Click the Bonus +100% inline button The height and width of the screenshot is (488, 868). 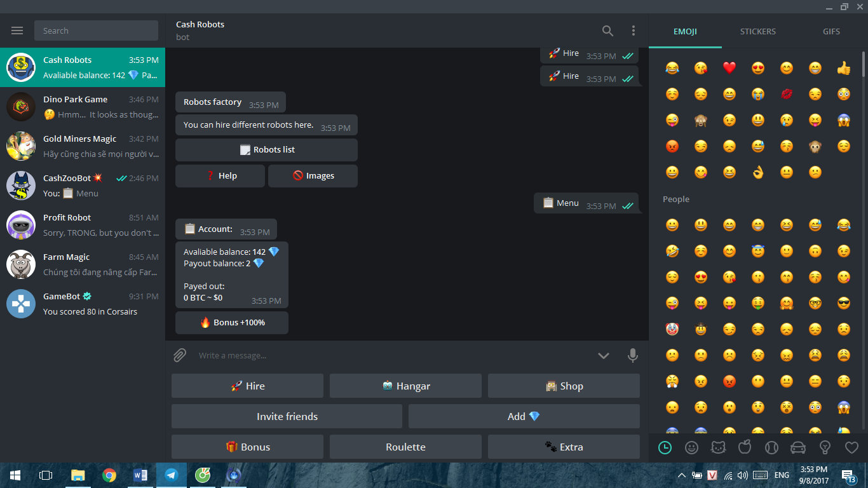coord(232,323)
